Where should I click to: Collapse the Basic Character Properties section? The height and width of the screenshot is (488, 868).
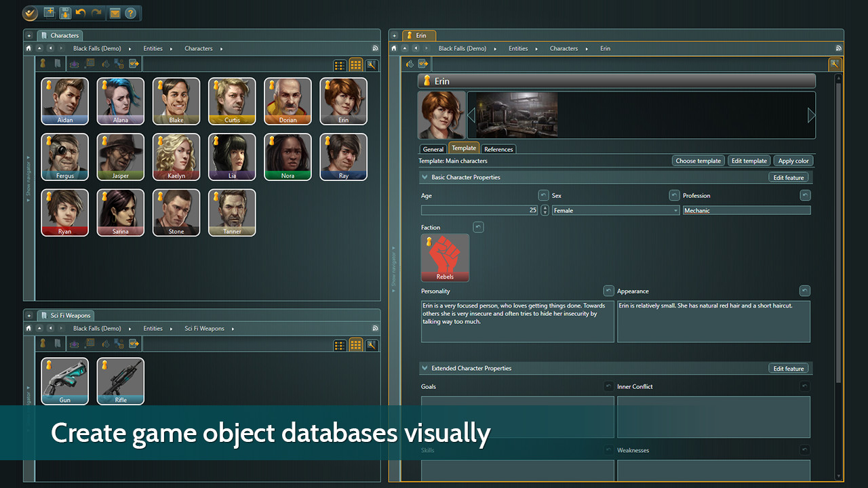(424, 177)
